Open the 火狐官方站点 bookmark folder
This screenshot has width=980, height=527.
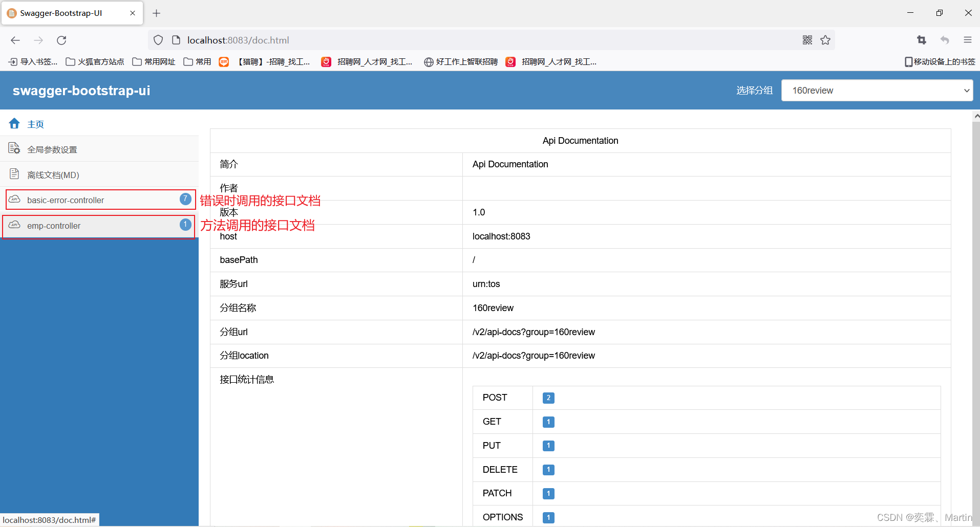click(95, 62)
